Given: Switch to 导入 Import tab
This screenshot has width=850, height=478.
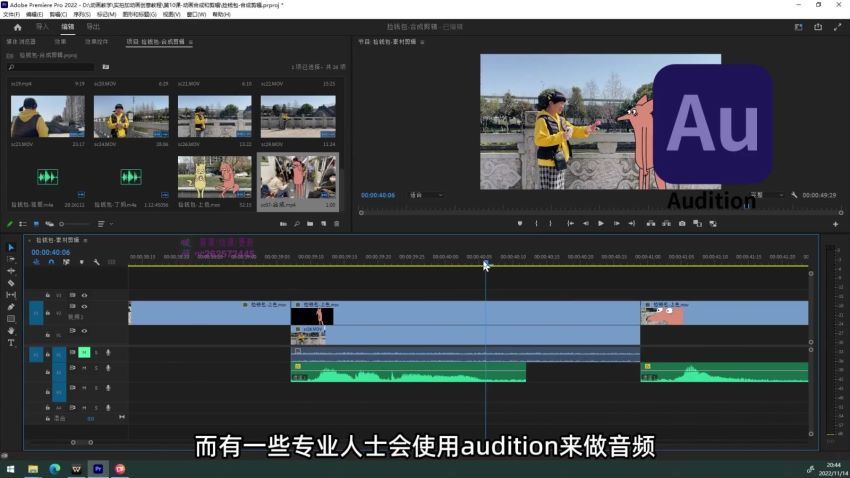Looking at the screenshot, I should 42,27.
